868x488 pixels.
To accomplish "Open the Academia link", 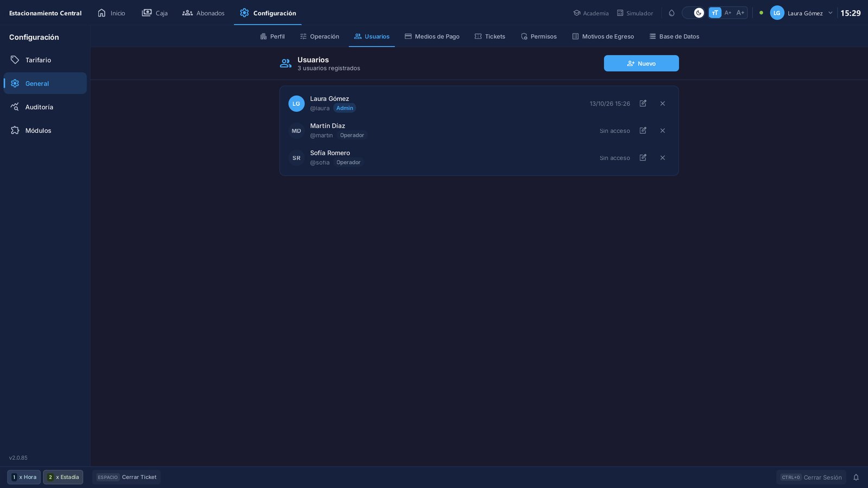I will pyautogui.click(x=591, y=13).
